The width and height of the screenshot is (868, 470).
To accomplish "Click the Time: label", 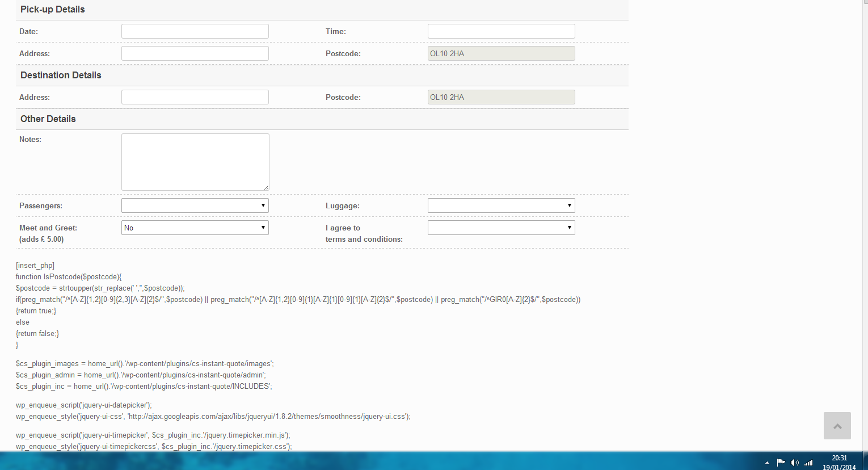I will [x=336, y=32].
